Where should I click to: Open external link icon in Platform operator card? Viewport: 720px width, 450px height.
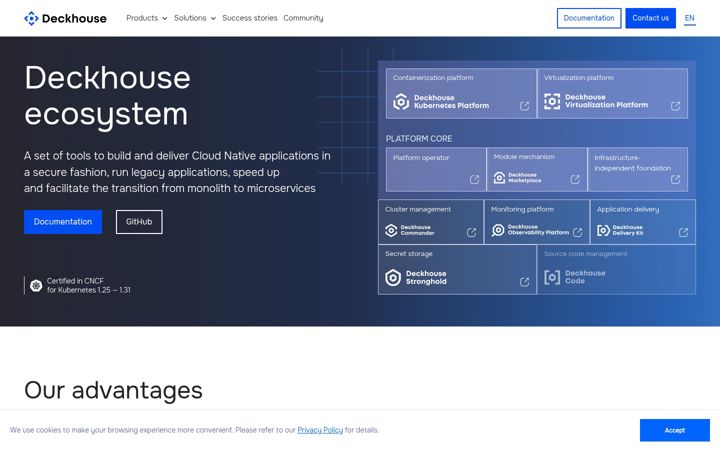[x=474, y=180]
